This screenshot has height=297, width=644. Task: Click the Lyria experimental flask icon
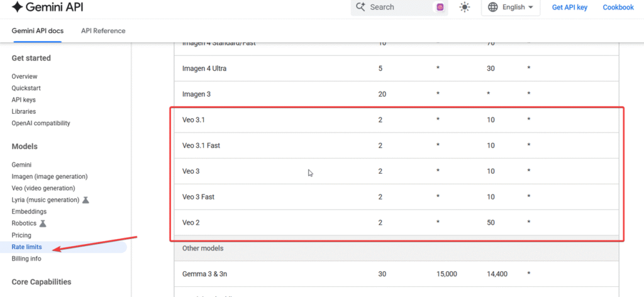click(x=86, y=200)
